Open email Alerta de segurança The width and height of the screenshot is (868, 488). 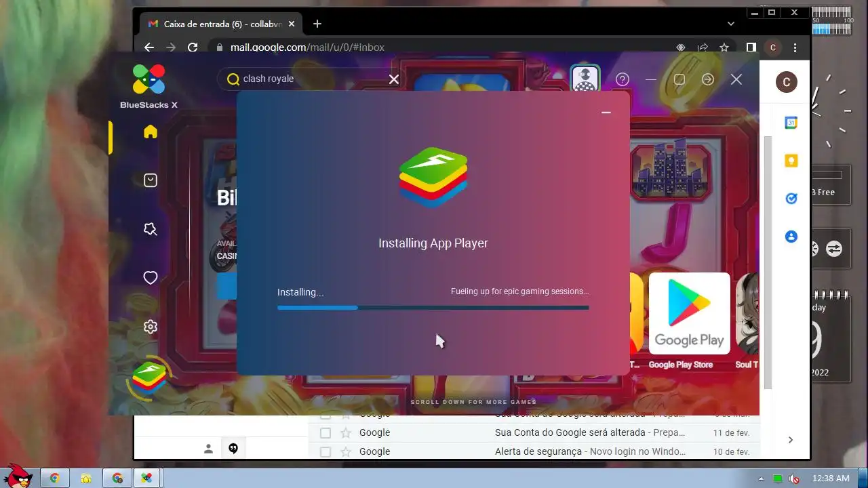point(534,451)
